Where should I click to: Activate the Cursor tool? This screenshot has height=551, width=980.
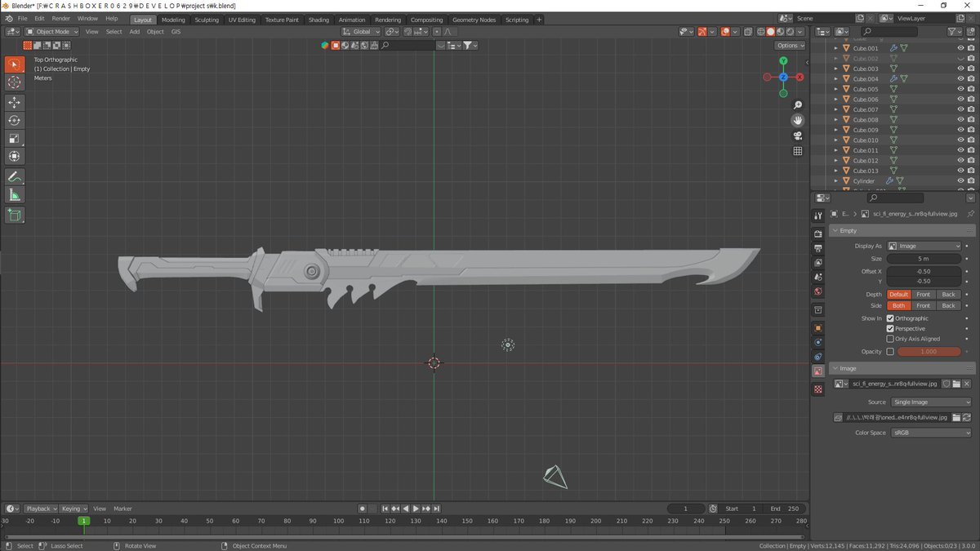tap(14, 82)
